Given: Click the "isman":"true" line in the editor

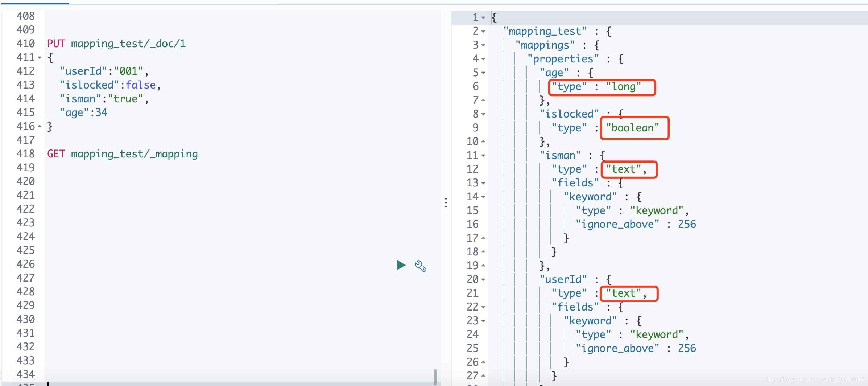Looking at the screenshot, I should (x=104, y=99).
